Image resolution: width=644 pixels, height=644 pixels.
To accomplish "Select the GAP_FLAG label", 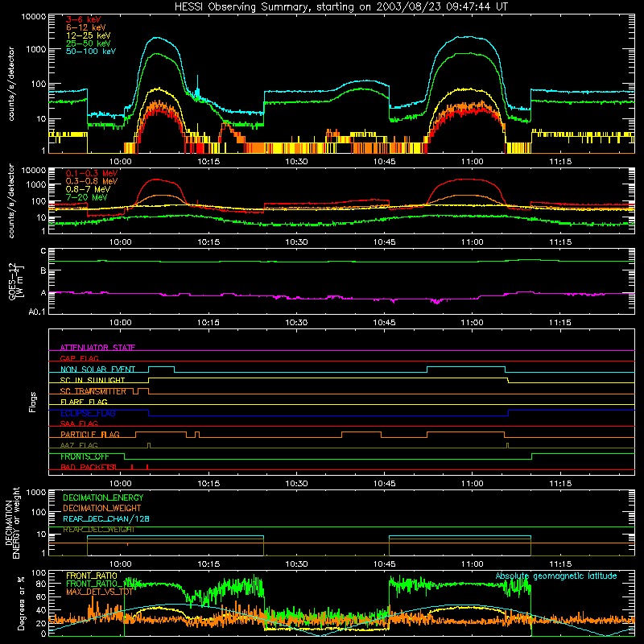I will point(79,358).
